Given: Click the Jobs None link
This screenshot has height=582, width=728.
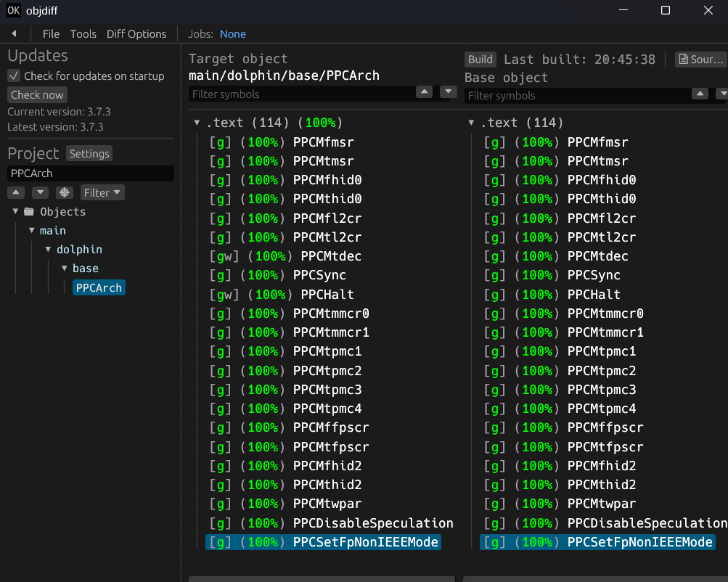Looking at the screenshot, I should [x=232, y=34].
